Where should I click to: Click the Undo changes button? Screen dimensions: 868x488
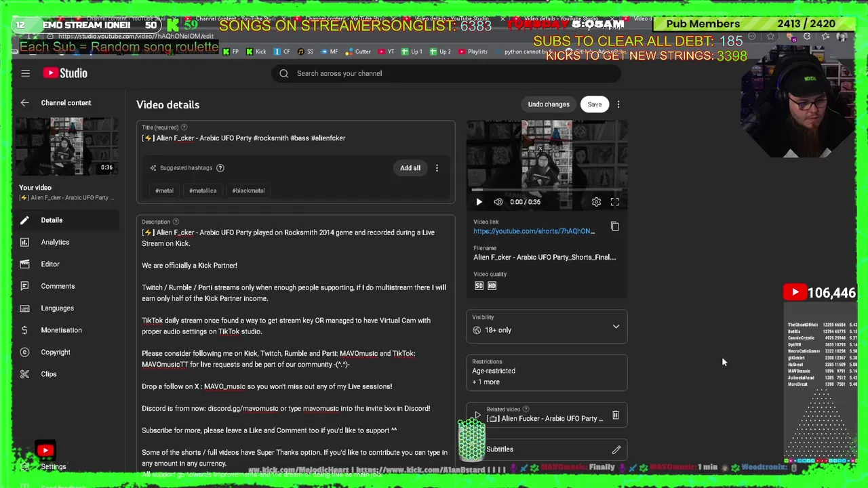pos(549,104)
